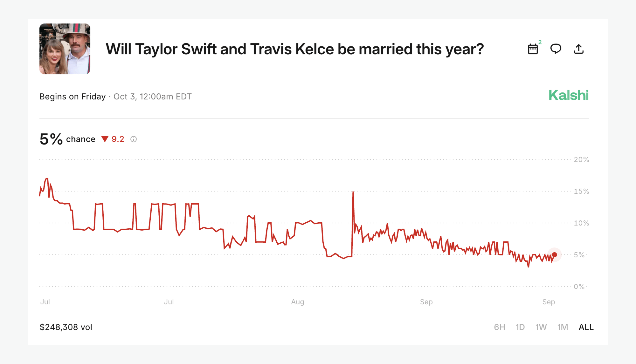This screenshot has height=364, width=636.
Task: Click the Taylor Swift and Travis Kelce thumbnail
Action: coord(65,49)
